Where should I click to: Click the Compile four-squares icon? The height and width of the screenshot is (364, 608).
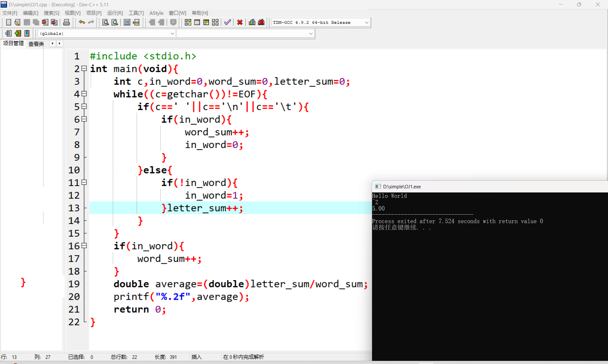pos(188,22)
